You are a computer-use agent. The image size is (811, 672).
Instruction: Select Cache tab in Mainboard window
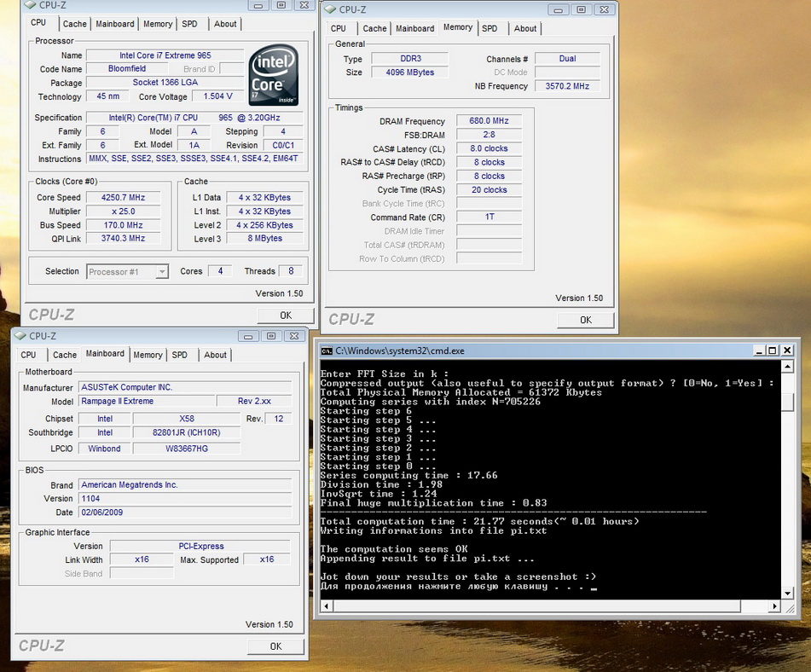65,355
